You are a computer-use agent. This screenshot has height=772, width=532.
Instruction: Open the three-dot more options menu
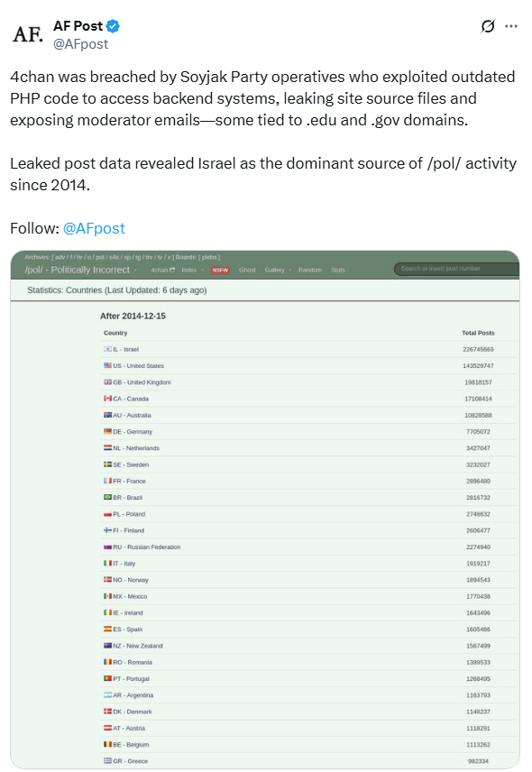point(511,26)
